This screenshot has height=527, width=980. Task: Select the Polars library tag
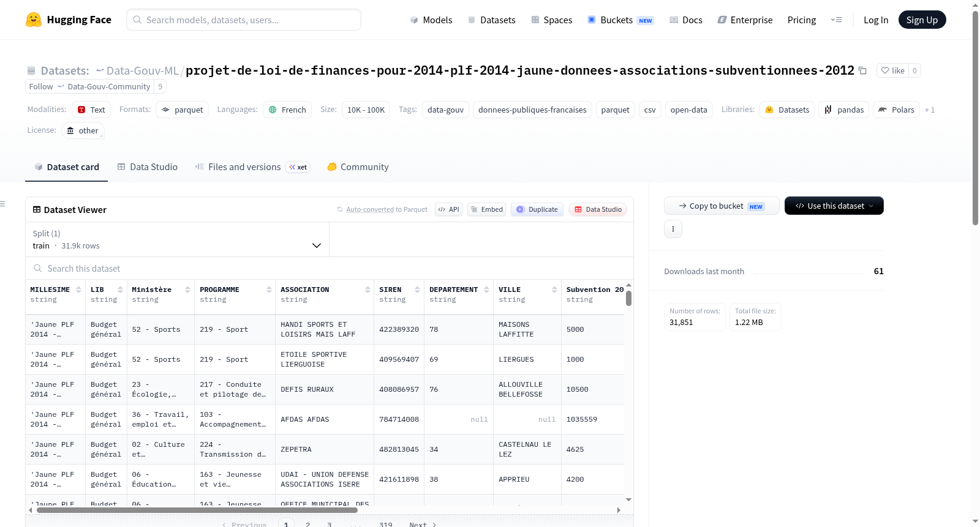896,110
